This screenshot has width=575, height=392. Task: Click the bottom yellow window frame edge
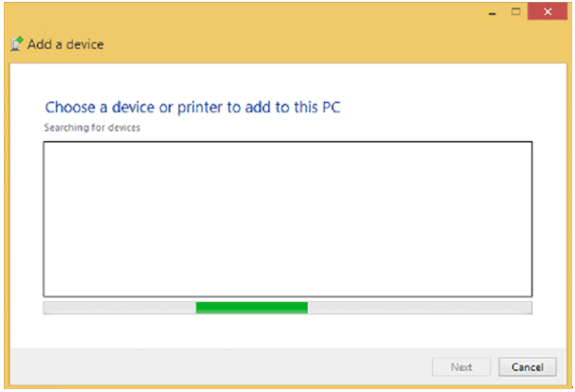click(287, 386)
